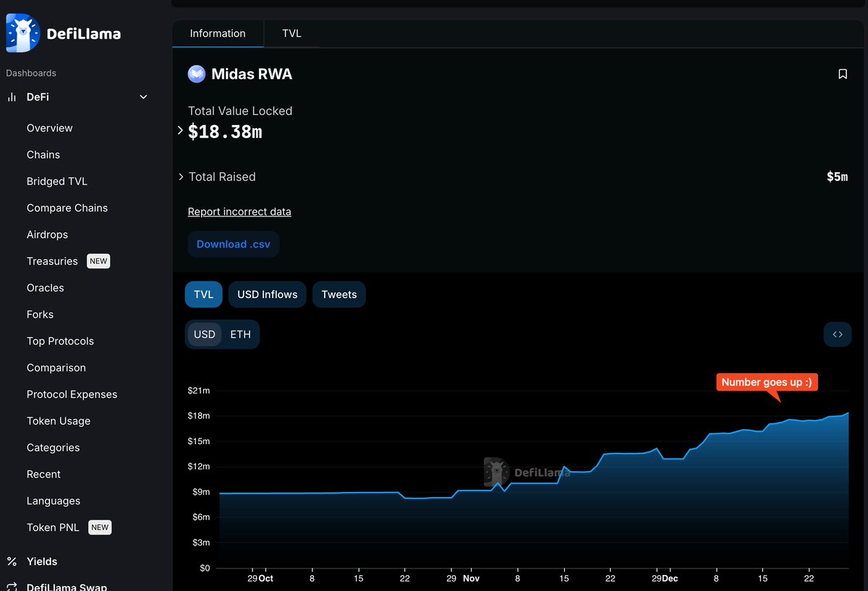This screenshot has width=868, height=591.
Task: Open Compare Chains
Action: coord(67,208)
